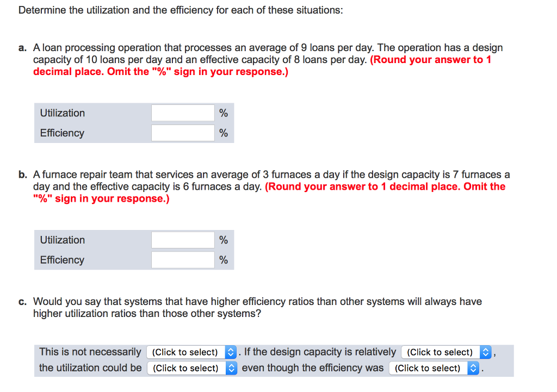557x392 pixels.
Task: Open the dropdown following 'the utilization could be'
Action: point(185,368)
